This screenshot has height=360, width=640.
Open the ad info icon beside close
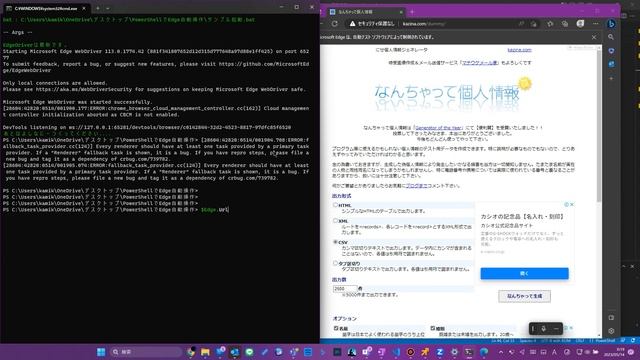[567, 204]
